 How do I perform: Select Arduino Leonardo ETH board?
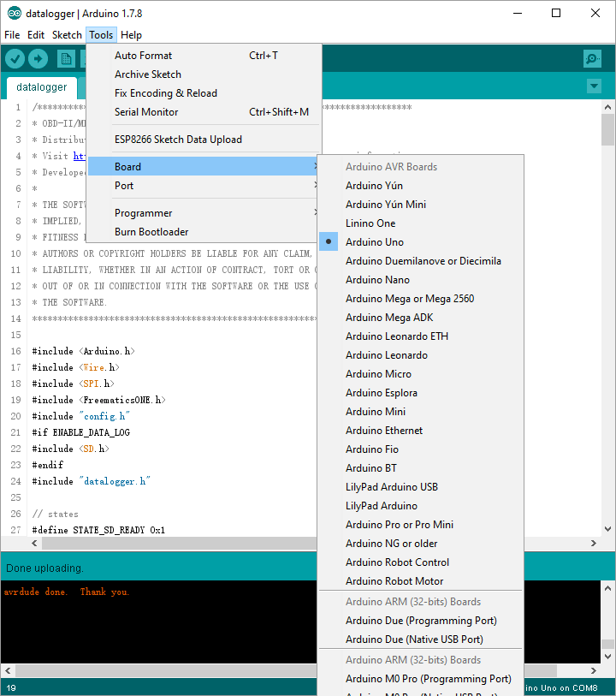pyautogui.click(x=421, y=336)
